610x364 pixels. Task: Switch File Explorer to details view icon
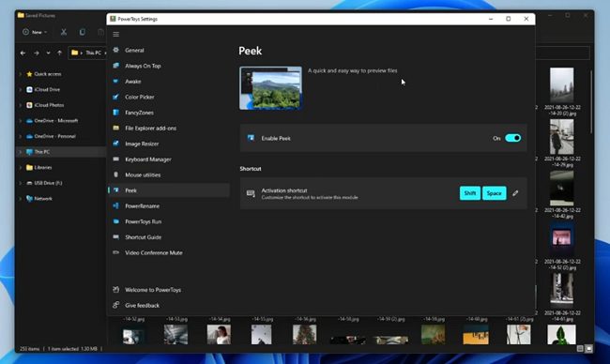580,348
